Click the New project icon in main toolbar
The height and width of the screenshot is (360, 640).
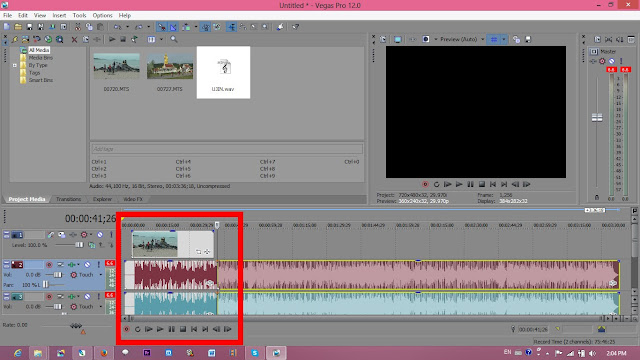click(7, 27)
